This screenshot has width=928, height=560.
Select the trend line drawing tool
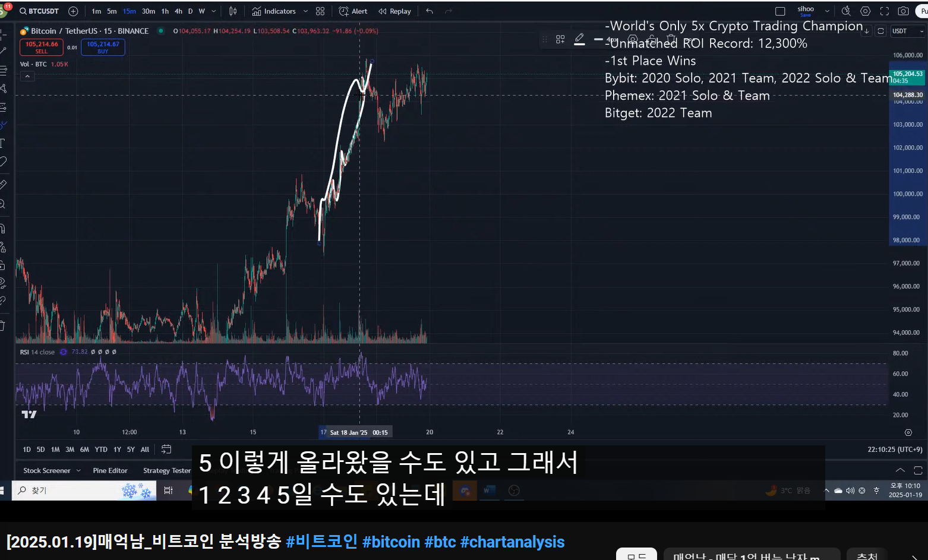click(x=3, y=52)
